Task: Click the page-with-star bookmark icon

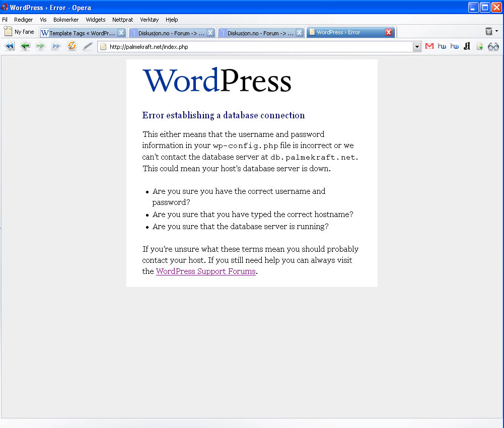Action: pyautogui.click(x=480, y=47)
